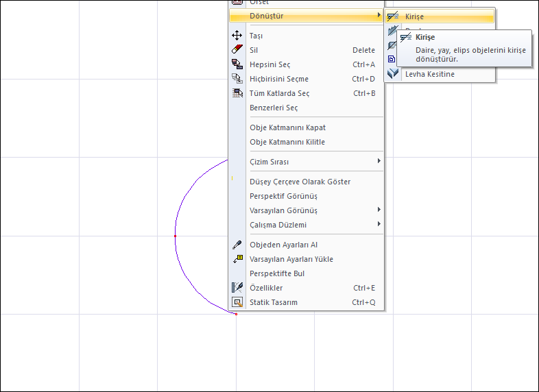Click the Taşı move arrows icon
This screenshot has height=392, width=539.
point(237,36)
